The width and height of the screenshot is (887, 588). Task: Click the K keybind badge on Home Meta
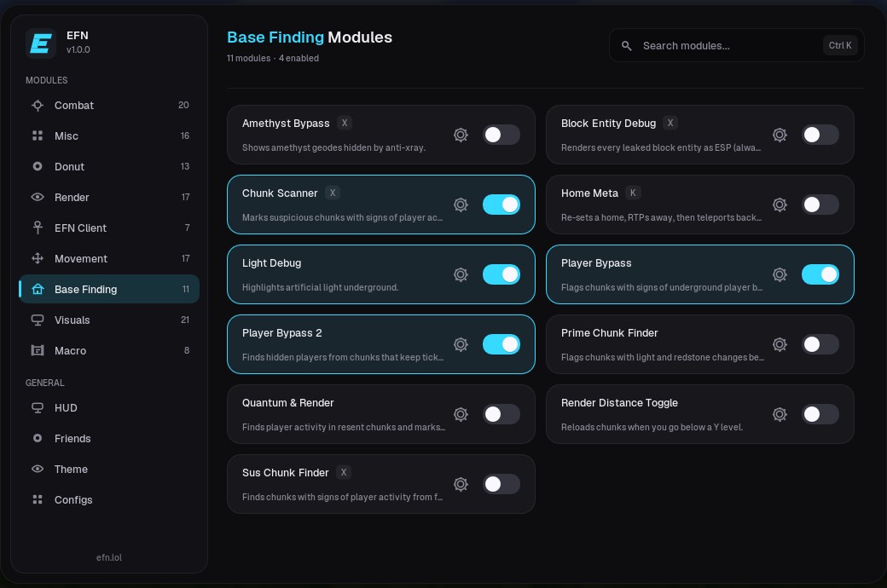pyautogui.click(x=633, y=193)
